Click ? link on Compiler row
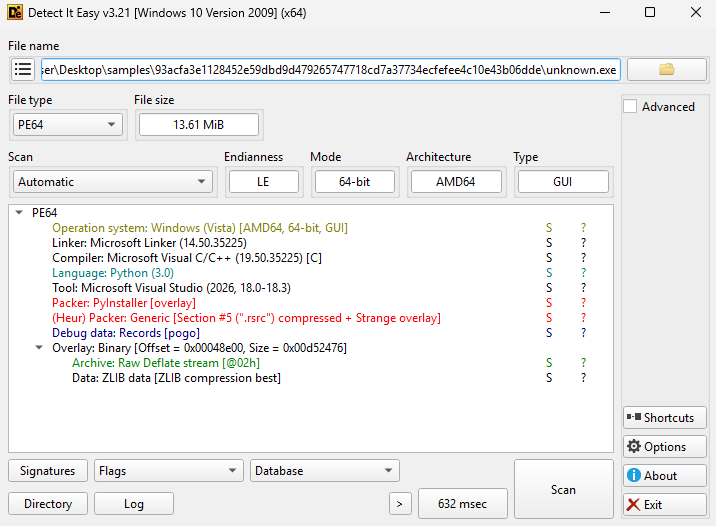The height and width of the screenshot is (526, 716). click(583, 258)
